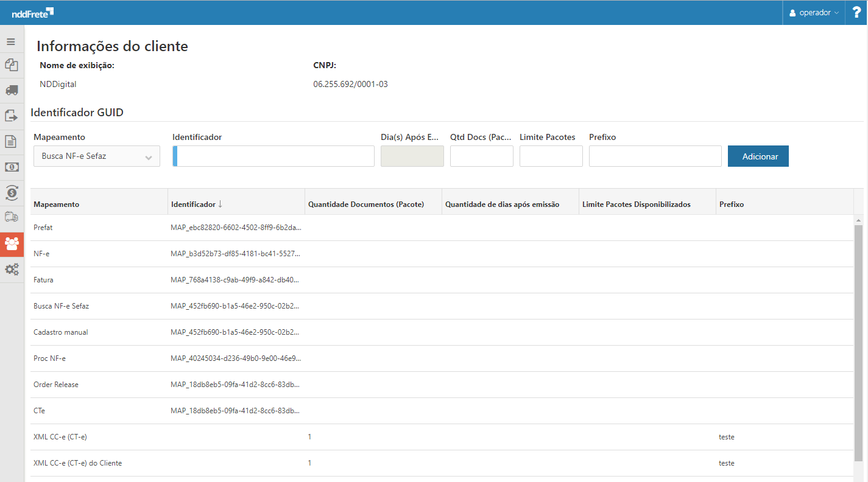Open the dollar refresh cycle icon
Viewport: 868px width, 482px height.
pyautogui.click(x=11, y=192)
